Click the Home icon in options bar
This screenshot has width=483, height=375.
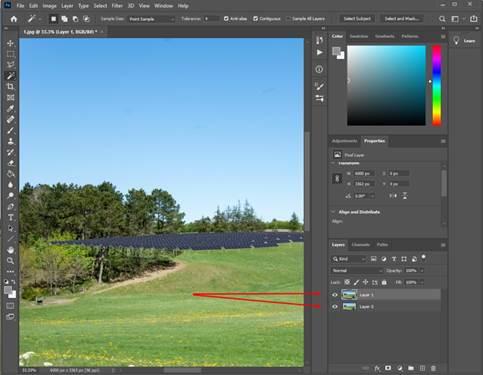click(14, 19)
